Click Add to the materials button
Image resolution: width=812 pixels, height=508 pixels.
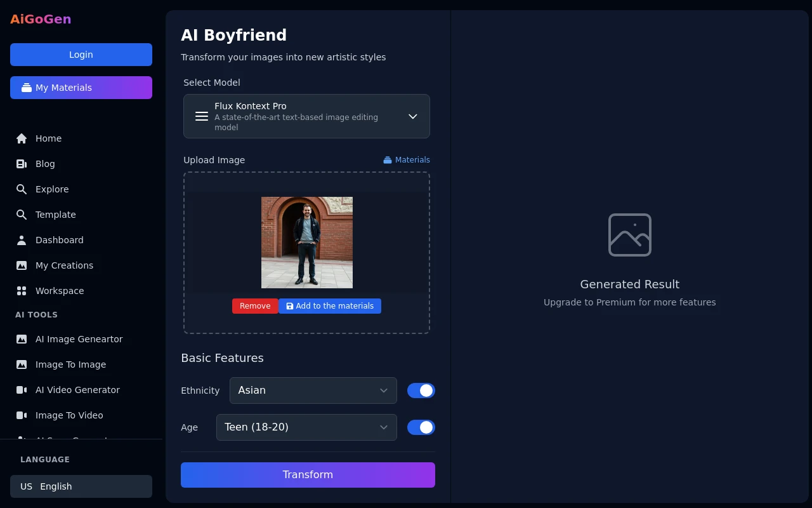[x=330, y=306]
